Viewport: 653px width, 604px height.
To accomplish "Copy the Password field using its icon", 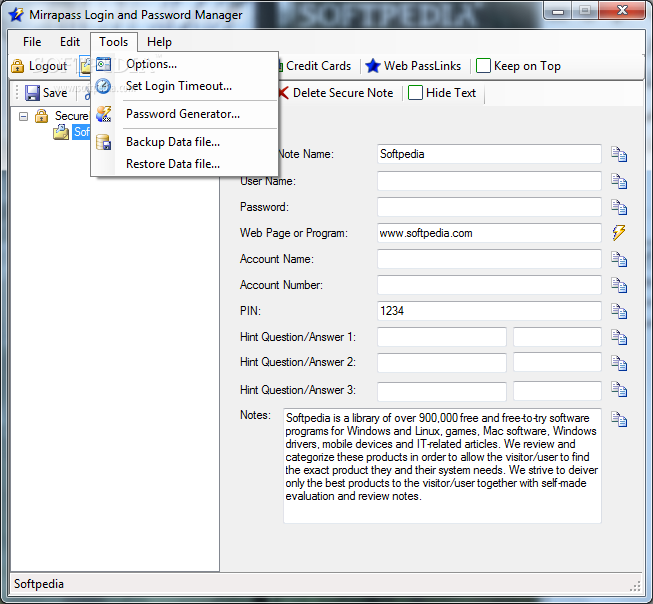I will (619, 207).
